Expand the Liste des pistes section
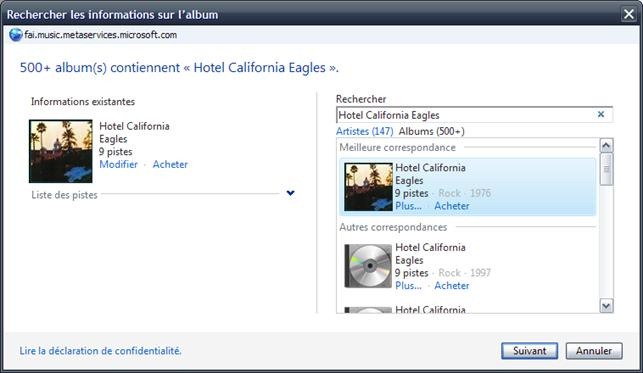The width and height of the screenshot is (643, 373). 290,193
